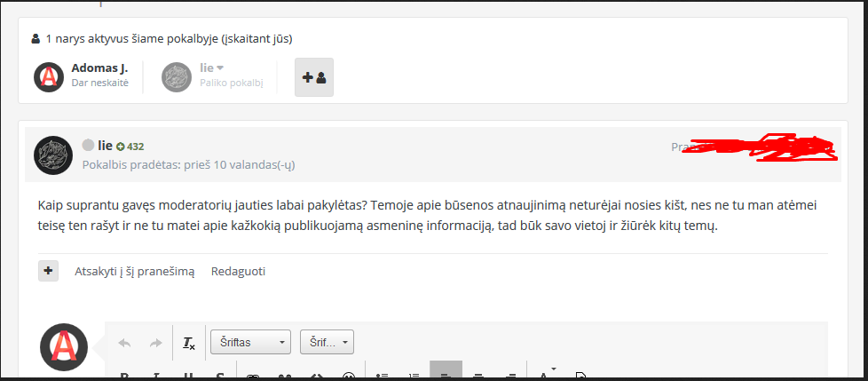Click the grey offline status dot beside lie
The width and height of the screenshot is (868, 381).
pos(88,146)
